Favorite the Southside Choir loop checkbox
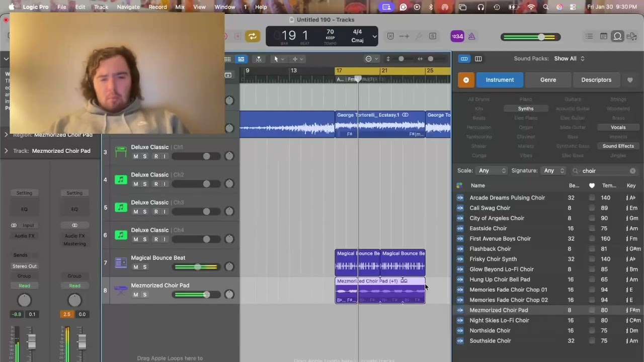Viewport: 644px width, 362px height. coord(592,341)
